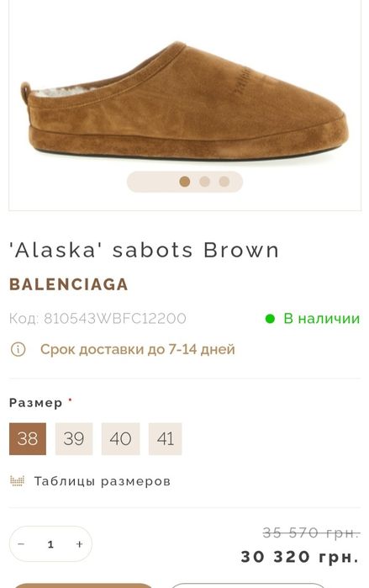This screenshot has width=369, height=588.
Task: Click the 'Alaska' sabots Brown title
Action: [x=145, y=250]
